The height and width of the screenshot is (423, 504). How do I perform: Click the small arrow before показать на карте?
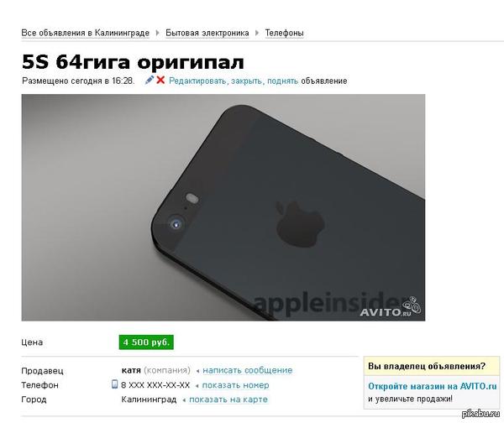(184, 400)
